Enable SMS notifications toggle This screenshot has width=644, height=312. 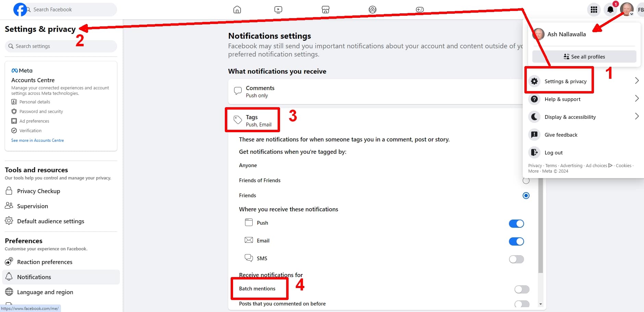517,259
